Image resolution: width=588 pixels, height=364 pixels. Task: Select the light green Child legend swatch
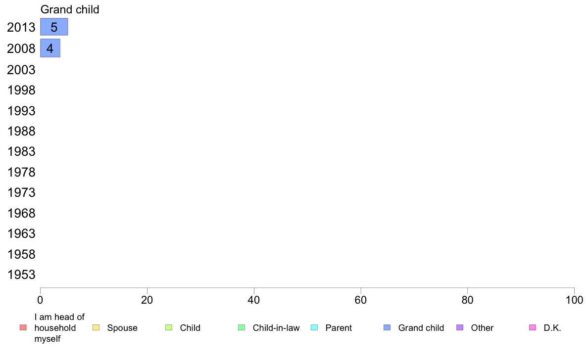[169, 327]
